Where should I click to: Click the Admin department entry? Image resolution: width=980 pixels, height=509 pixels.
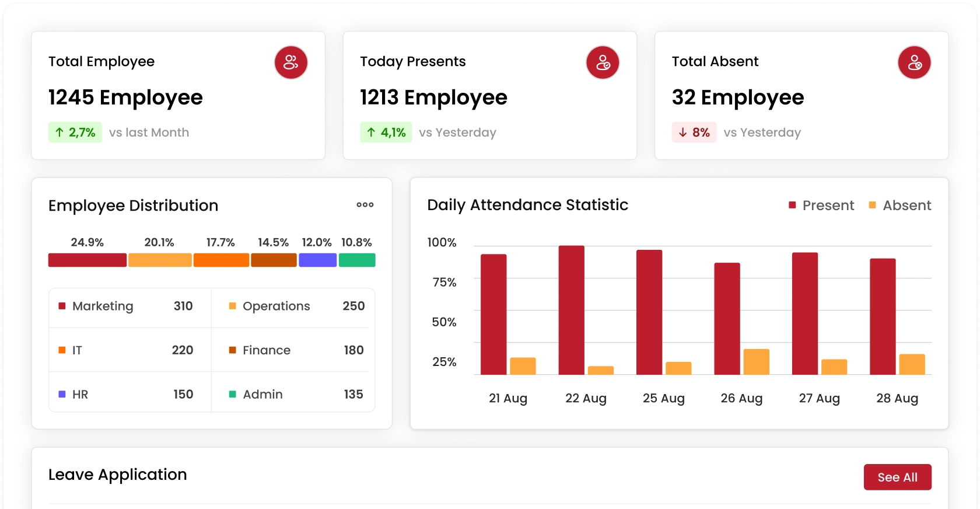296,395
